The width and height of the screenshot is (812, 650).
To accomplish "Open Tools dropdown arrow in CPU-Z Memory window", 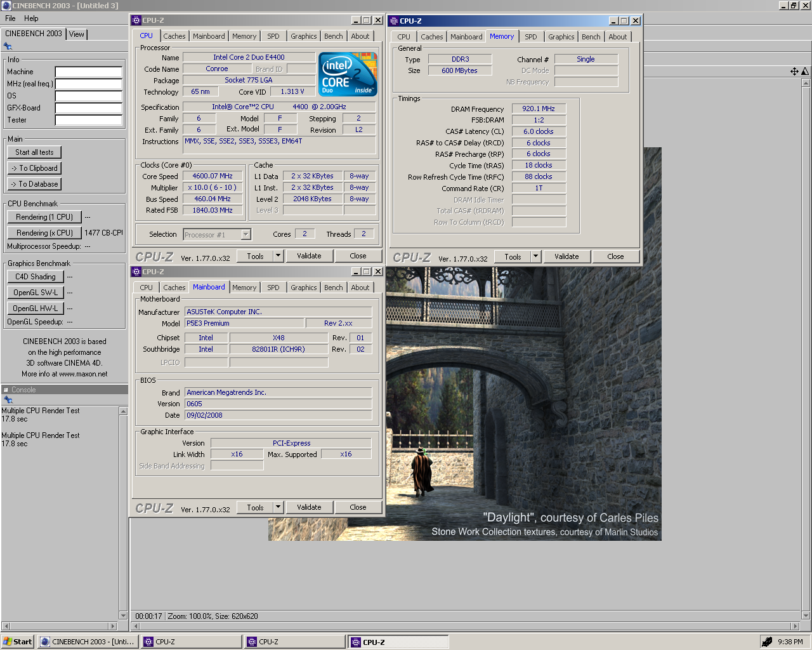I will click(x=535, y=256).
